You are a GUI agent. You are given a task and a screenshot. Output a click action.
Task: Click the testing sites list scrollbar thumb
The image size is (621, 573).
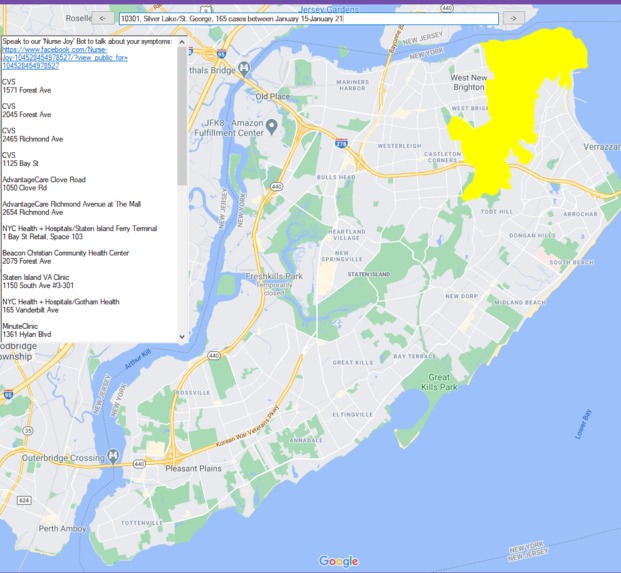(x=182, y=116)
